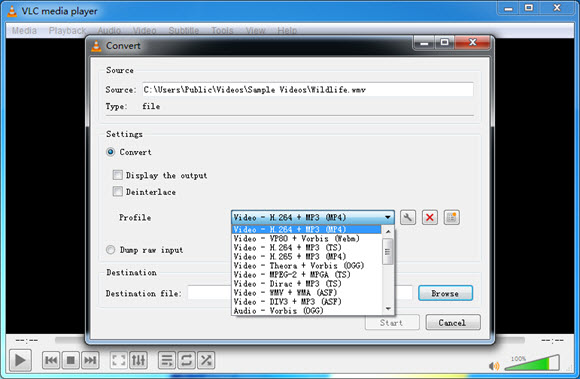Mute audio using speaker icon
Viewport: 580px width, 379px height.
494,366
